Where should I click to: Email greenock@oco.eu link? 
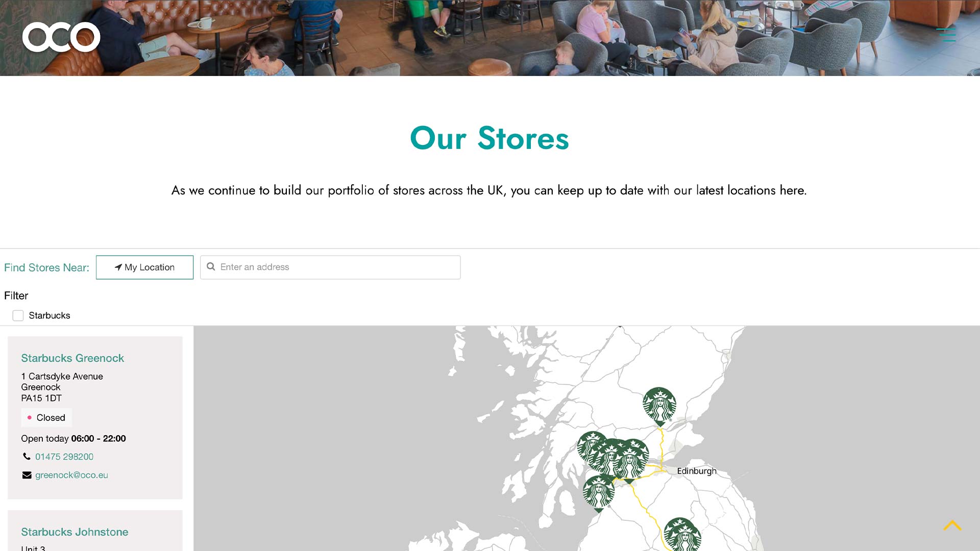pyautogui.click(x=71, y=475)
